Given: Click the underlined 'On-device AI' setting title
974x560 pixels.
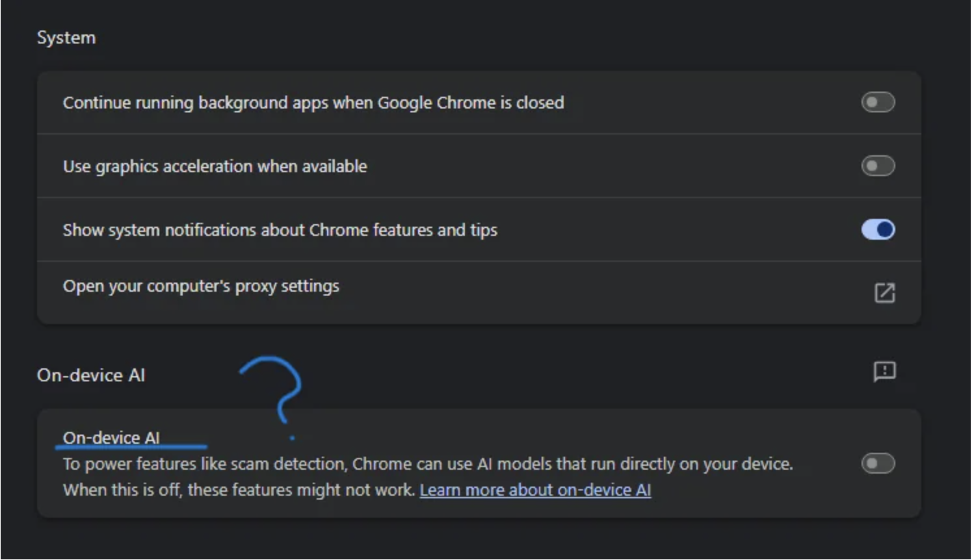Looking at the screenshot, I should click(111, 438).
